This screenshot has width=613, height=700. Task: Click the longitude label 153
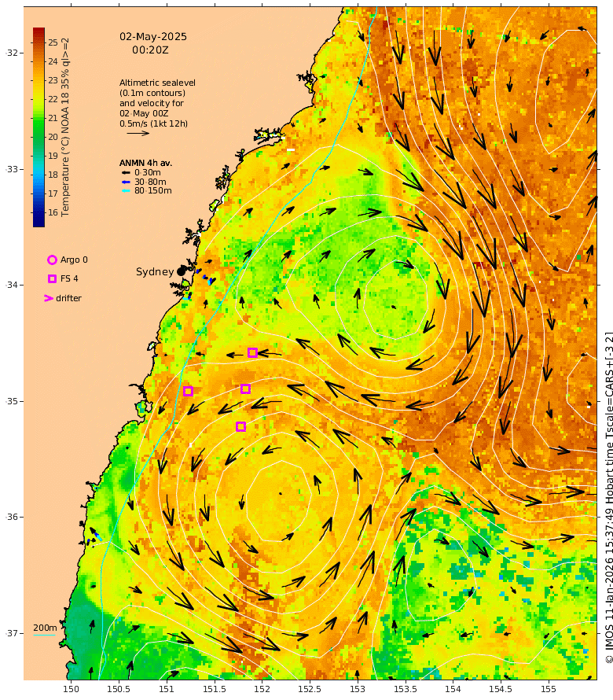point(358,689)
